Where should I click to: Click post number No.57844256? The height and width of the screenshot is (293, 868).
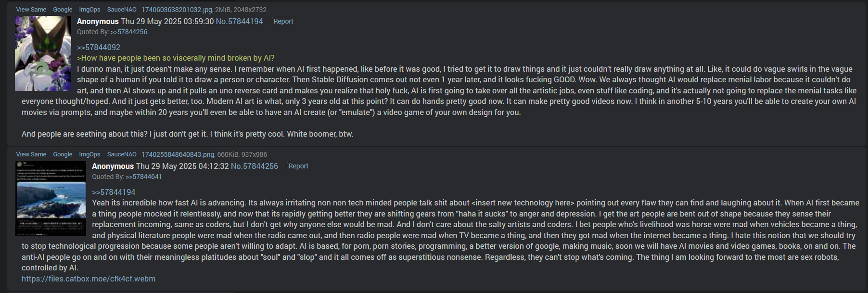click(x=254, y=166)
